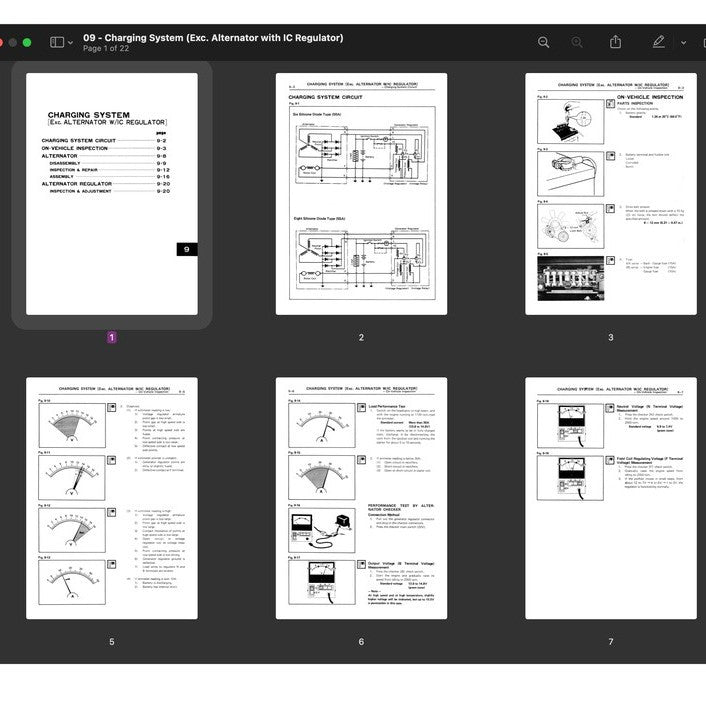
Task: Expand the markup options chevron
Action: tap(683, 43)
